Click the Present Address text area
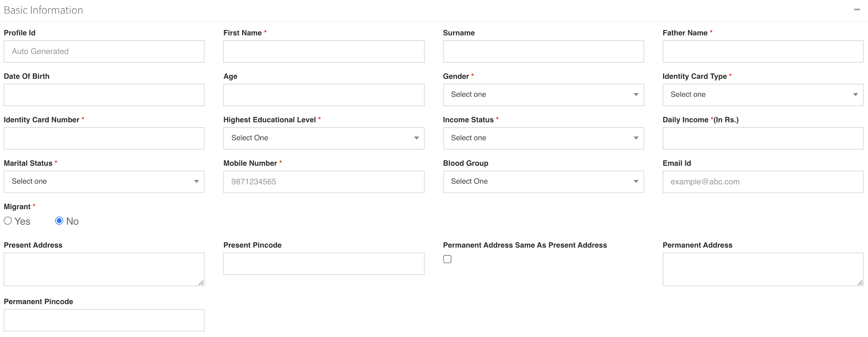868x337 pixels. click(x=104, y=269)
